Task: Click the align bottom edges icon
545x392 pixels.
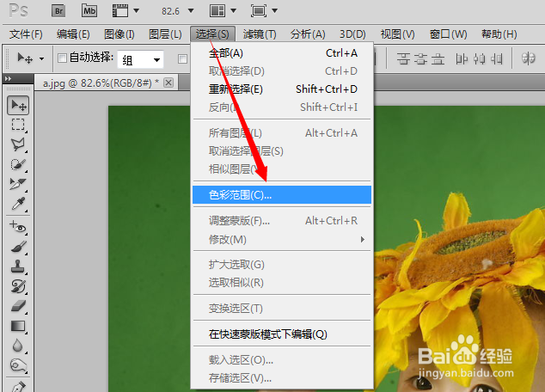Action: 438,58
